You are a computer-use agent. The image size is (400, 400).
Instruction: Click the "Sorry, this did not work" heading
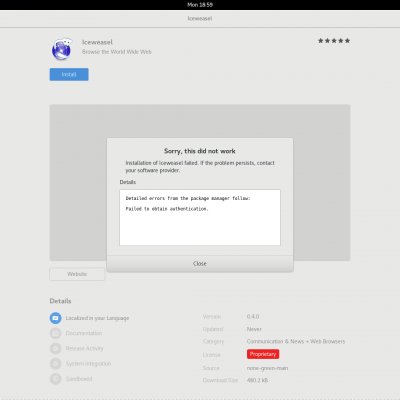(x=200, y=151)
